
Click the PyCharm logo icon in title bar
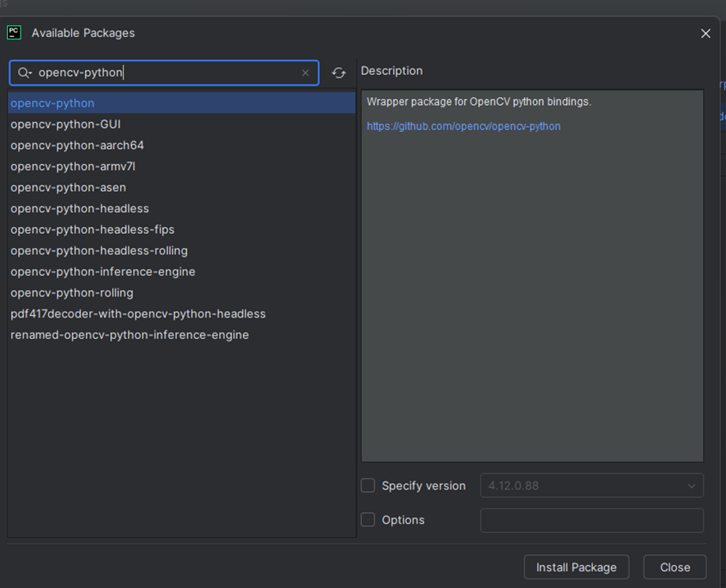[x=14, y=33]
